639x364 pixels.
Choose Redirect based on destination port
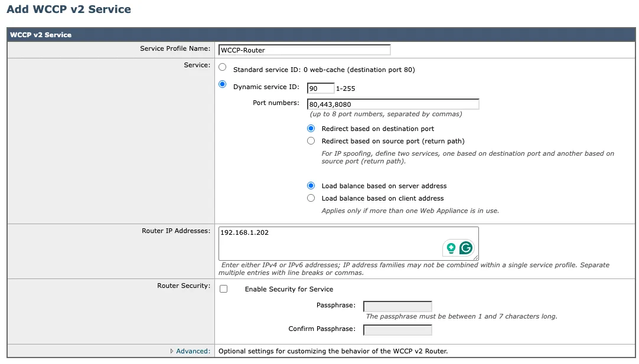tap(311, 129)
